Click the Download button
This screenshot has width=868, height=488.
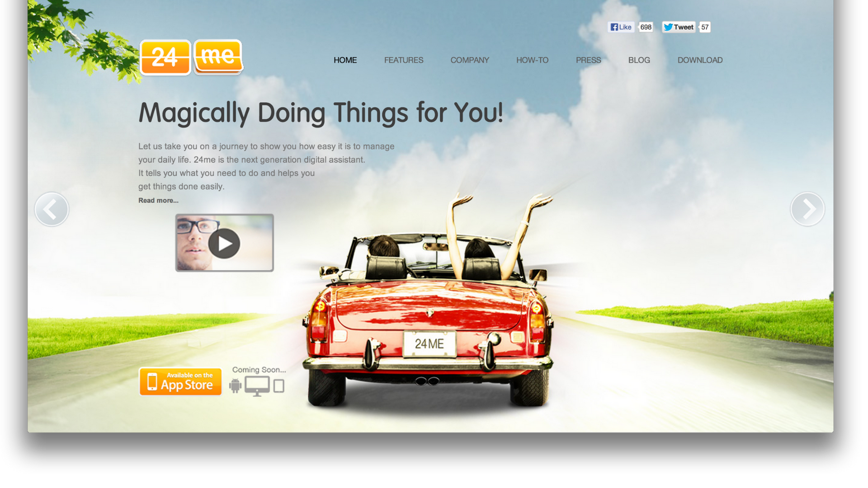(700, 60)
